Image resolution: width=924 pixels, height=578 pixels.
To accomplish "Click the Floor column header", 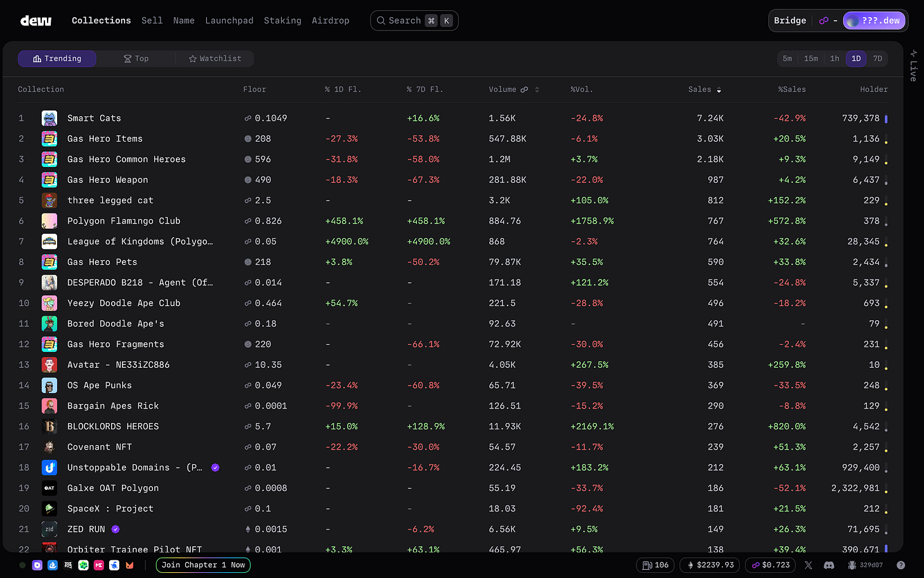I will 254,90.
